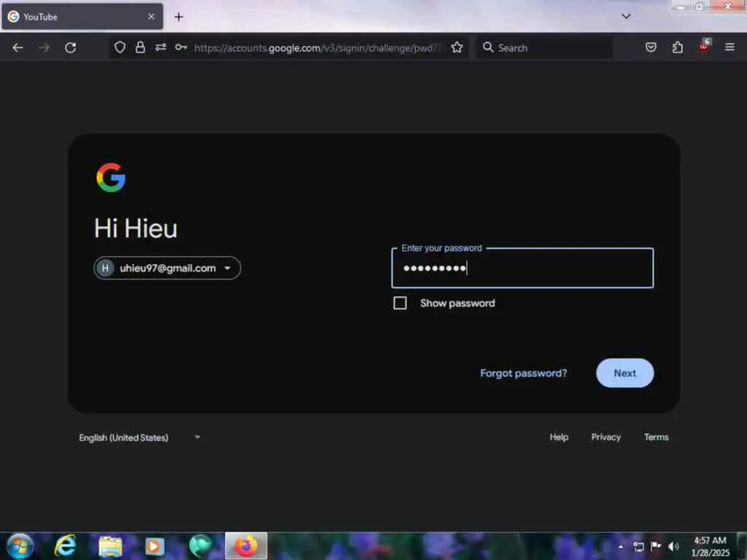Image resolution: width=747 pixels, height=560 pixels.
Task: Click the Google G logo
Action: coord(111,178)
